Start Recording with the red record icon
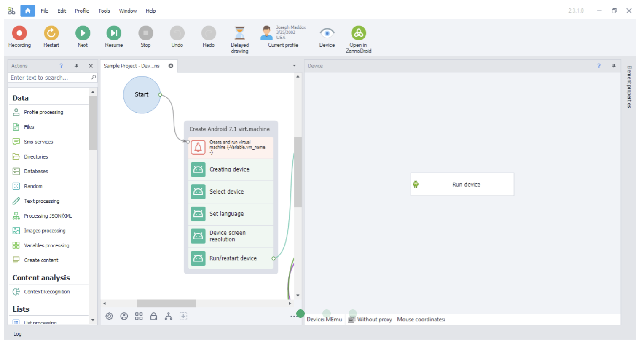644x344 pixels. click(19, 33)
